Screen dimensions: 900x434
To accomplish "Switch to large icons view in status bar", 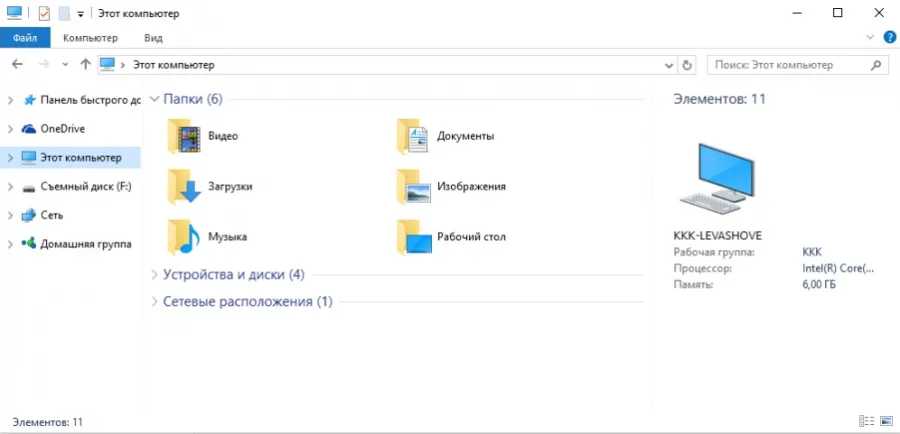I will click(x=885, y=421).
